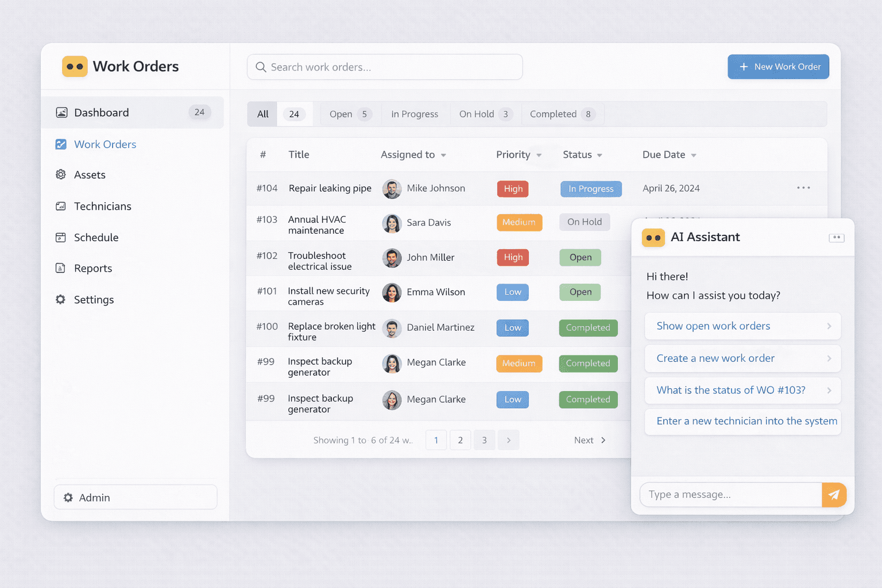Expand the Assigned to column filter
882x588 pixels.
(x=443, y=154)
